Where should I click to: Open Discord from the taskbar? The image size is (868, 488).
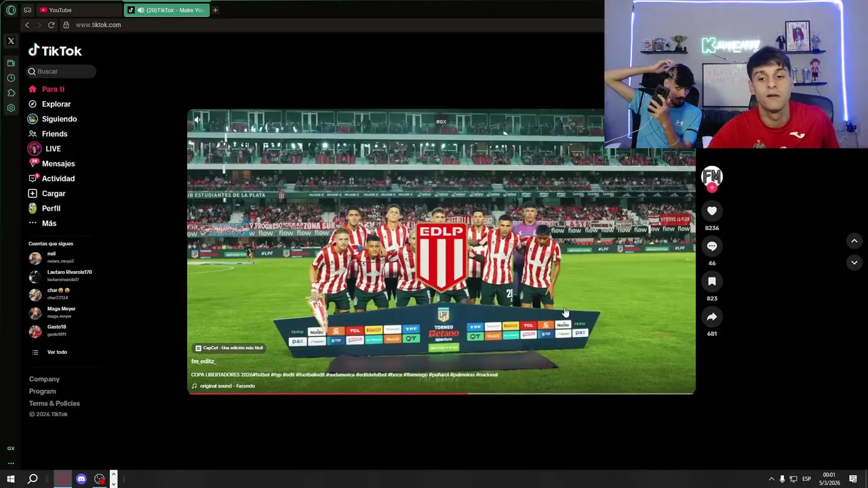[81, 479]
